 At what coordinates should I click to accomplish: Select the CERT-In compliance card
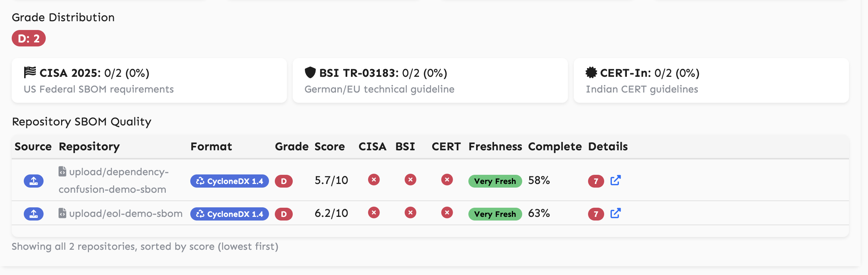(x=711, y=80)
